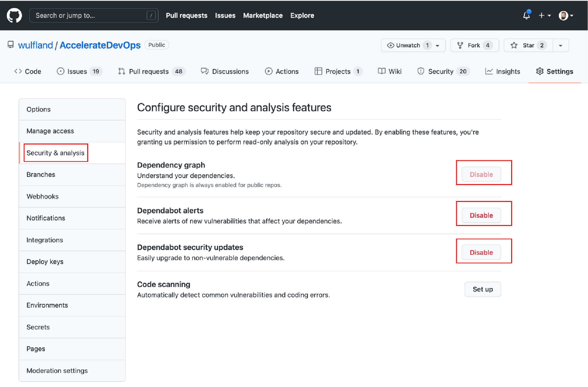Go to Marketplace

pyautogui.click(x=263, y=15)
